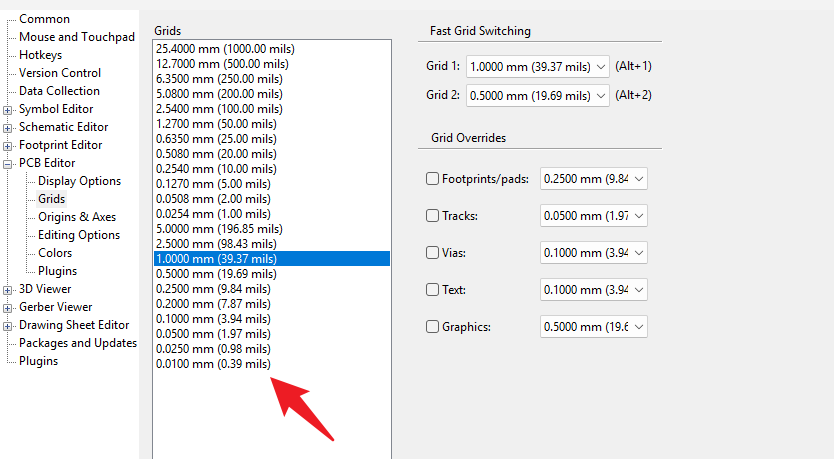834x459 pixels.
Task: Select the 0.0100 mm (0.39 mils) grid
Action: (x=212, y=365)
